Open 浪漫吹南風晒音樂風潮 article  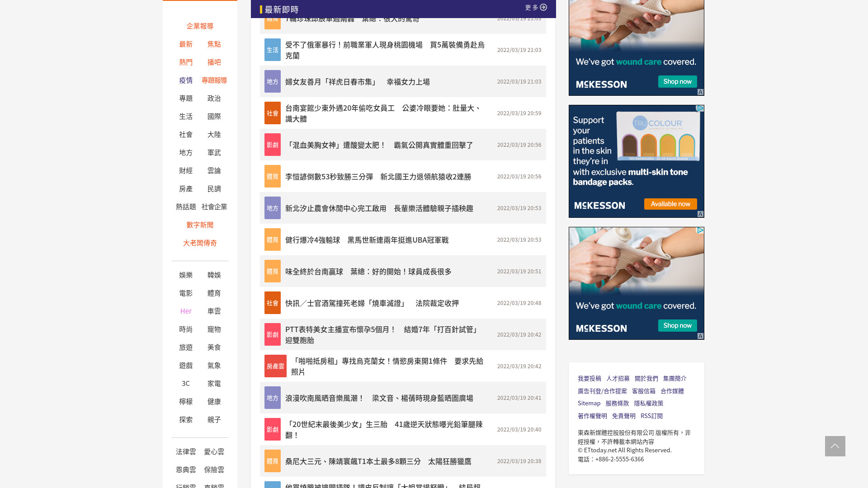click(379, 398)
